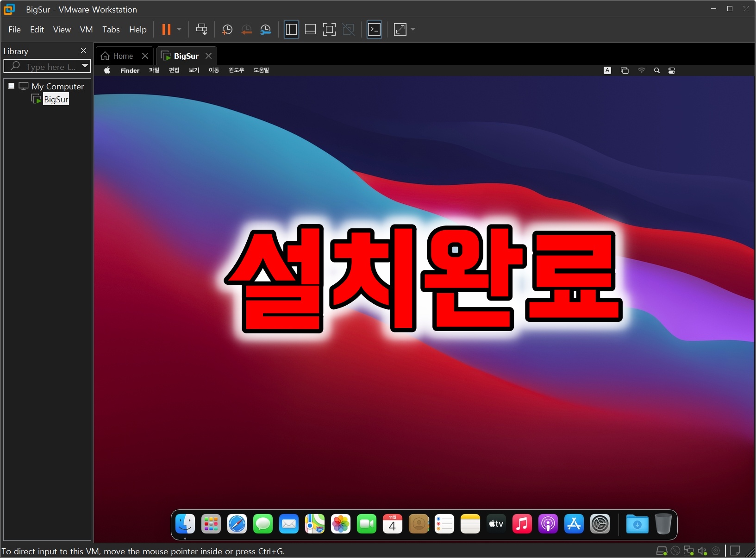Open Notes from the Dock
Viewport: 756px width, 558px height.
pos(470,524)
